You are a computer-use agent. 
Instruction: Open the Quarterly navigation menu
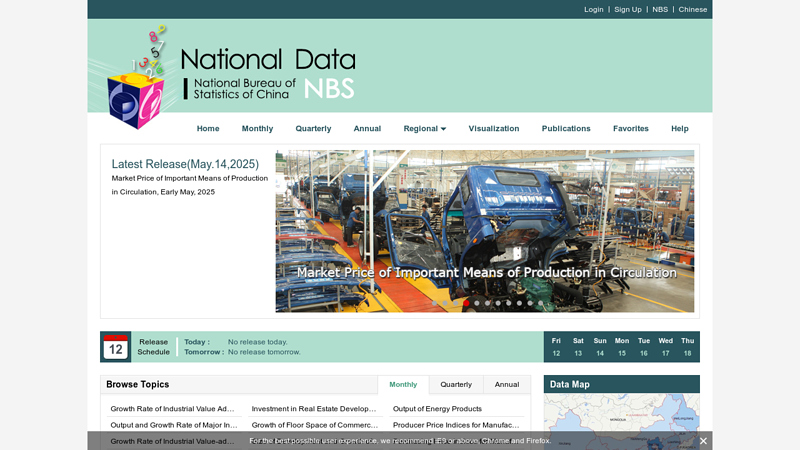click(313, 129)
